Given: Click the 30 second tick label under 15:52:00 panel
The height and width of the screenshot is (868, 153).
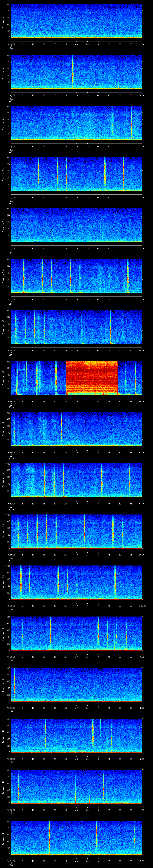Looking at the screenshot, I should [x=77, y=248].
